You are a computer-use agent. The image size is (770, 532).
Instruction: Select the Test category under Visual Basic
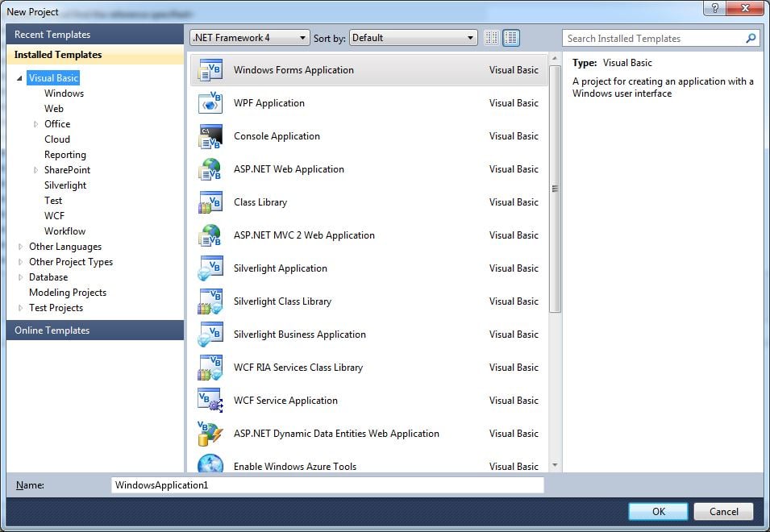pos(53,200)
